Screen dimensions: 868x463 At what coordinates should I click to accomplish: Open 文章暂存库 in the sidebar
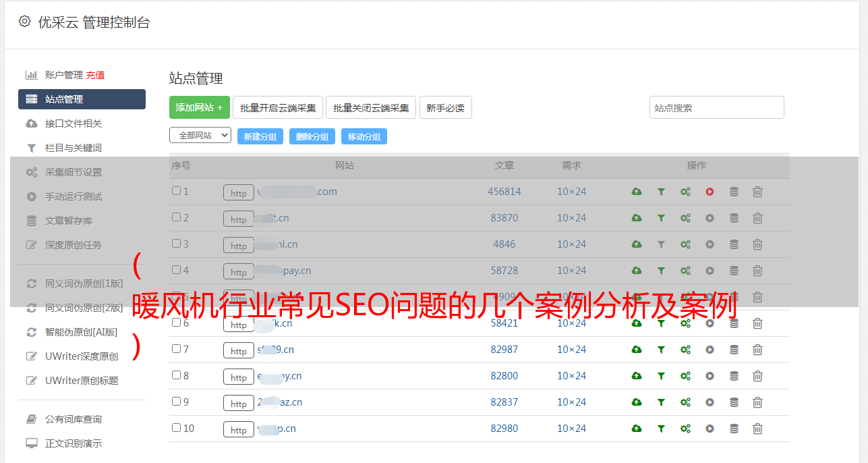[69, 221]
